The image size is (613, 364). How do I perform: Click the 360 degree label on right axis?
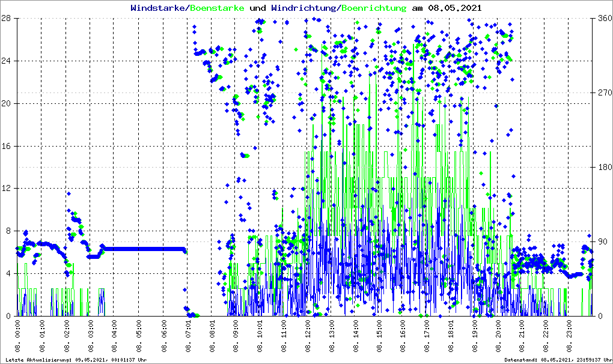603,19
